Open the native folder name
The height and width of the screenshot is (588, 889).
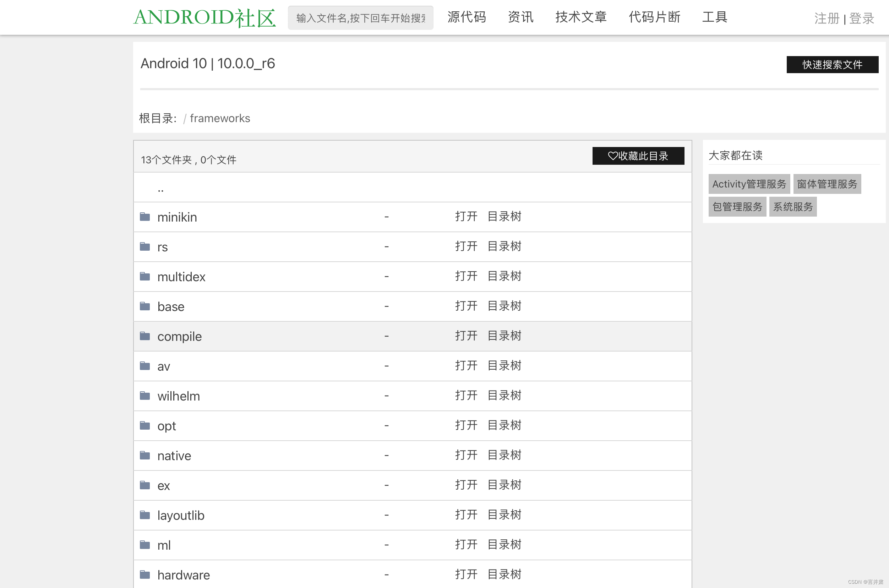174,456
